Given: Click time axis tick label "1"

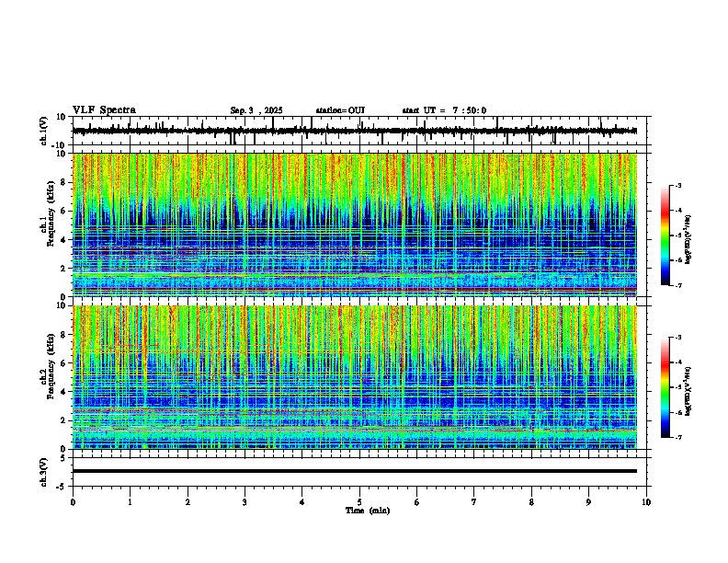Looking at the screenshot, I should [130, 502].
